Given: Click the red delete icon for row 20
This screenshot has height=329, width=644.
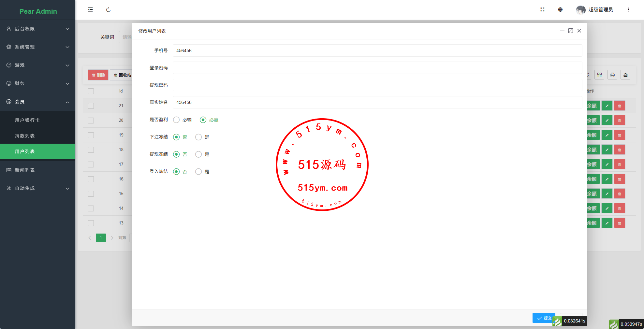Looking at the screenshot, I should point(620,121).
